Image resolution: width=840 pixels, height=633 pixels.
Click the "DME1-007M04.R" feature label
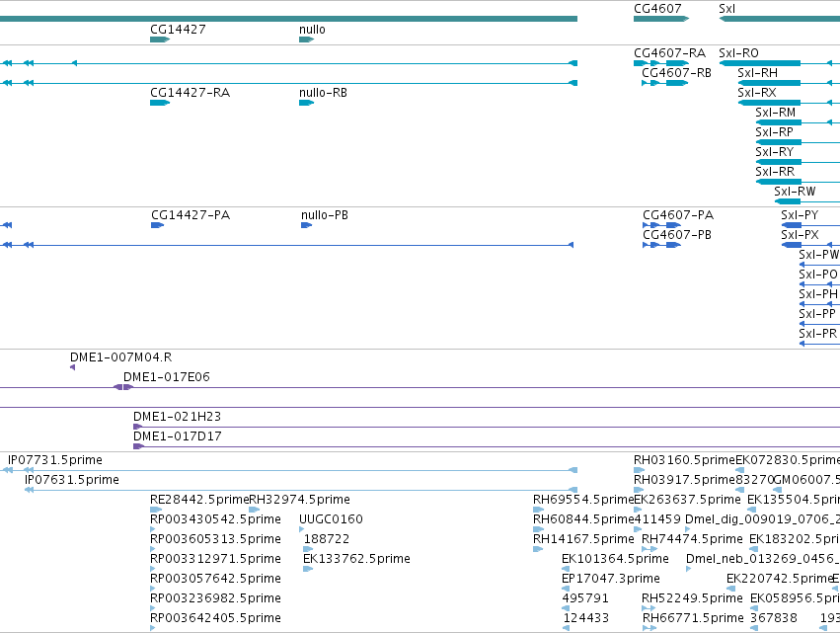121,357
